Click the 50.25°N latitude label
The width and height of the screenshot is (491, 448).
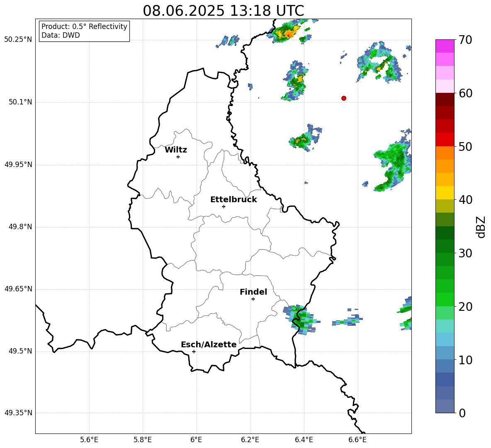[18, 40]
